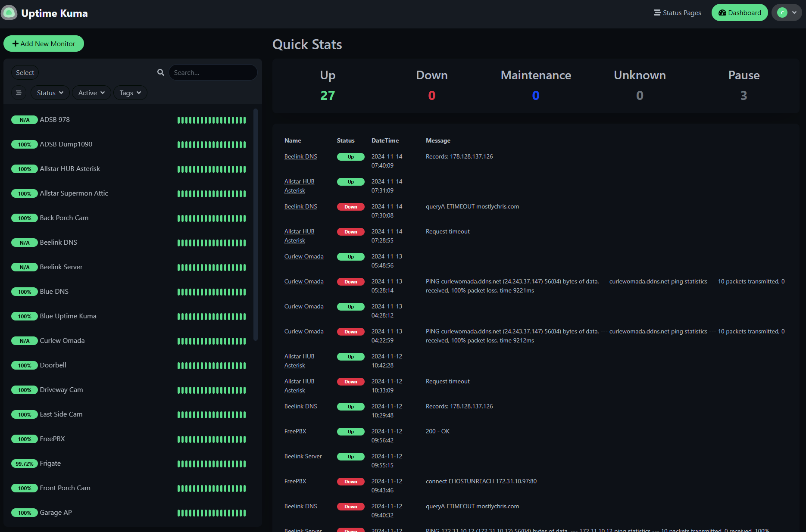The width and height of the screenshot is (806, 532).
Task: Click the "connect EHOSTUNREACH 172.31.10.97:80" message
Action: click(x=481, y=481)
